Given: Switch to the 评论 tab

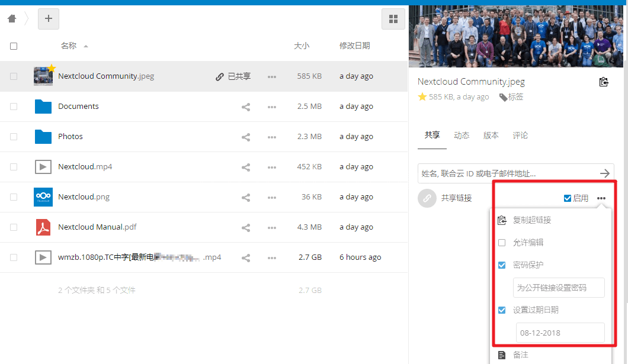Looking at the screenshot, I should (x=520, y=135).
